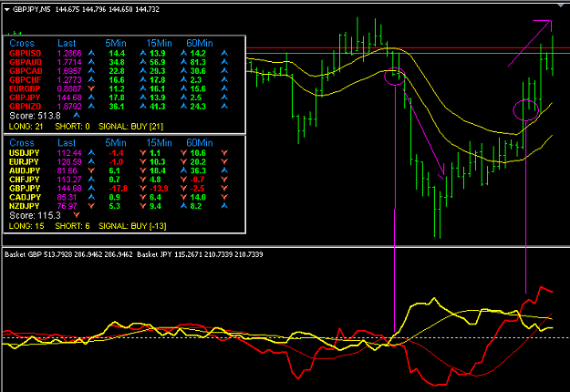Click the down arrow next to Score: 115.3
Viewport: 570px width, 392px height.
pos(77,215)
